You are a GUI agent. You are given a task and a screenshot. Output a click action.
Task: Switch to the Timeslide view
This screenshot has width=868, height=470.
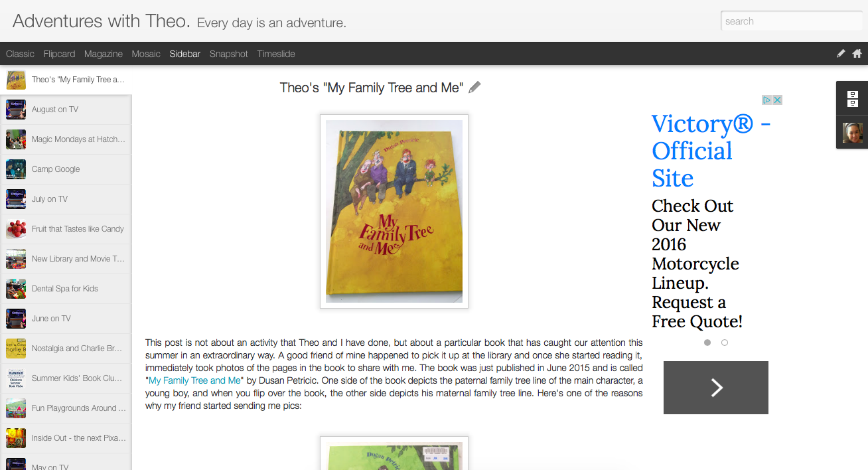276,54
